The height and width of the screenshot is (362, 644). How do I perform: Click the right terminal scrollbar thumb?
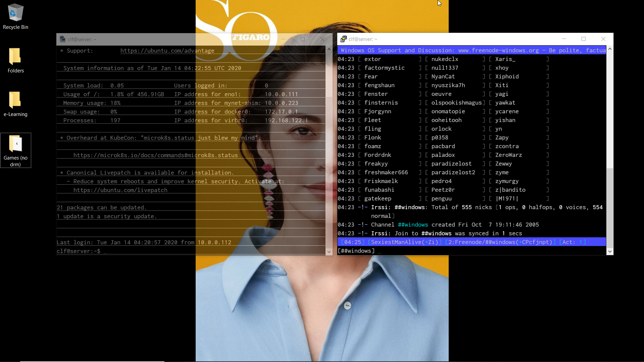(610, 208)
